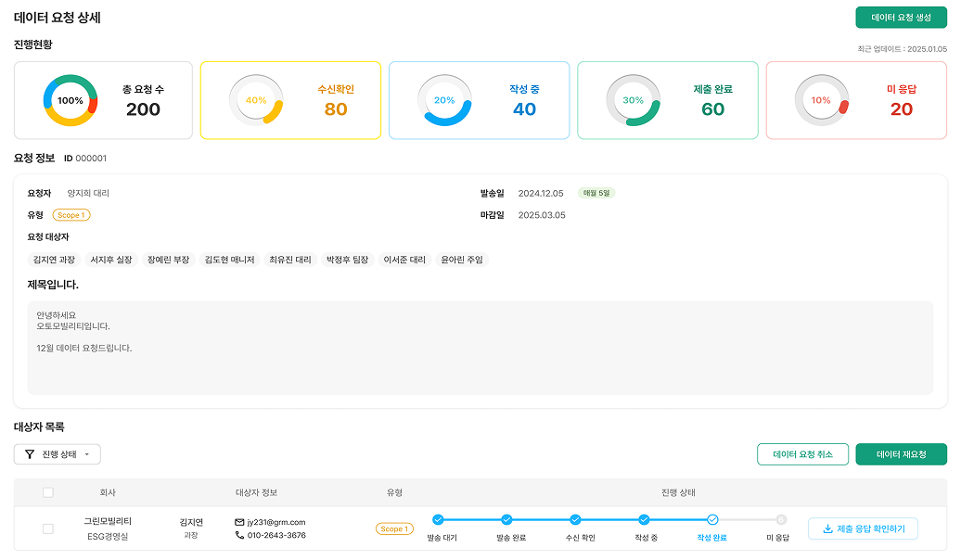Click the 김지연 과장 recipient chip

pyautogui.click(x=54, y=260)
